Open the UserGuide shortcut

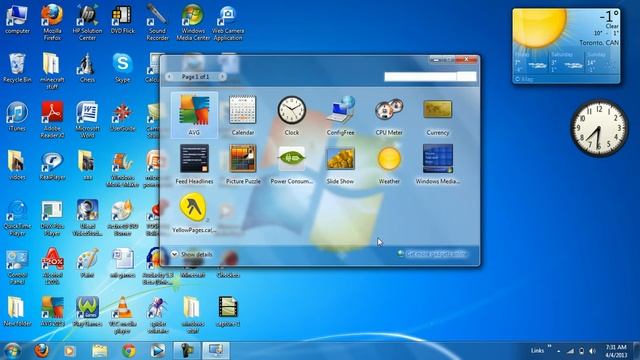122,117
